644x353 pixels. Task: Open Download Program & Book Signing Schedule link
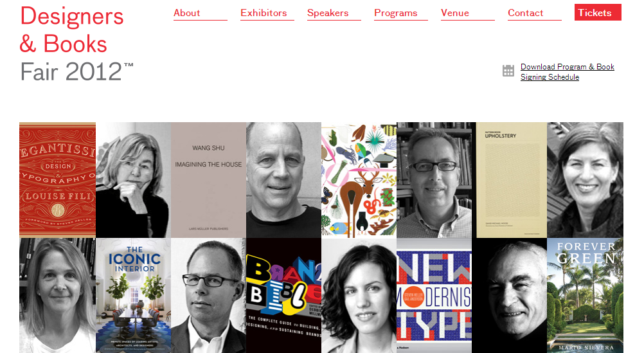point(568,72)
